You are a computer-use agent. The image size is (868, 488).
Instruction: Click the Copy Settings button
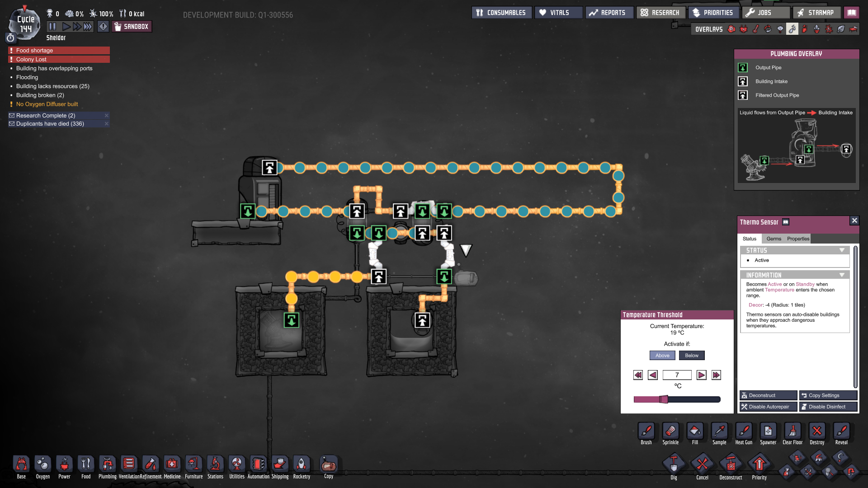pos(828,395)
